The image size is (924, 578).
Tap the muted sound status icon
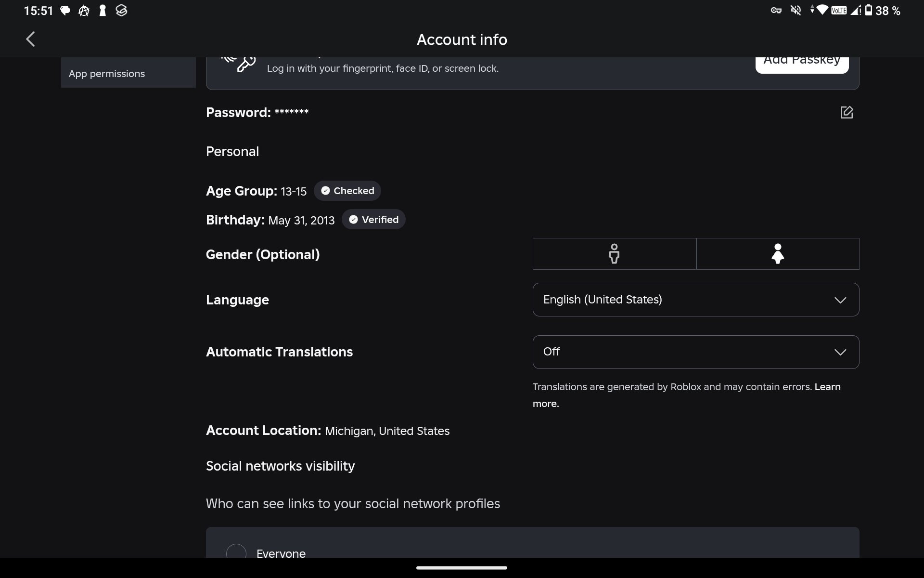click(x=796, y=11)
